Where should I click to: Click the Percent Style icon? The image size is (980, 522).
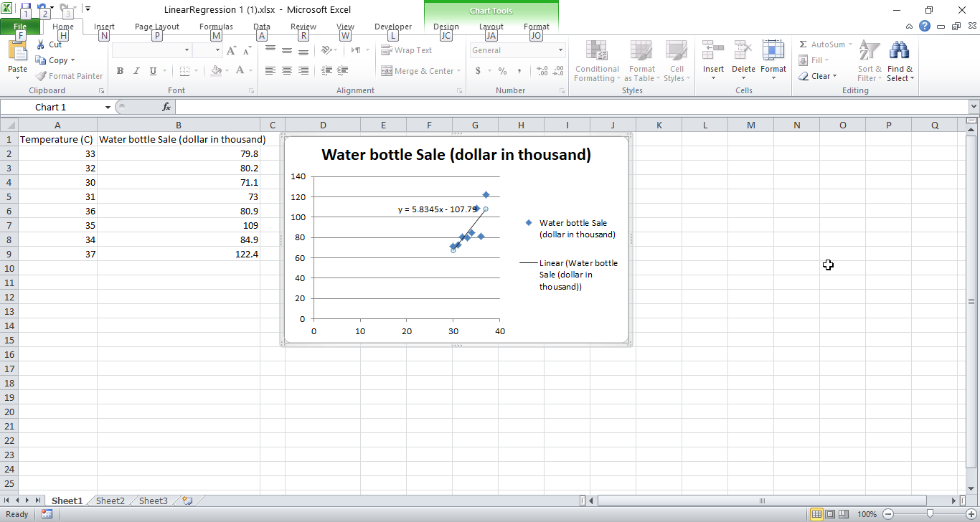(x=501, y=72)
